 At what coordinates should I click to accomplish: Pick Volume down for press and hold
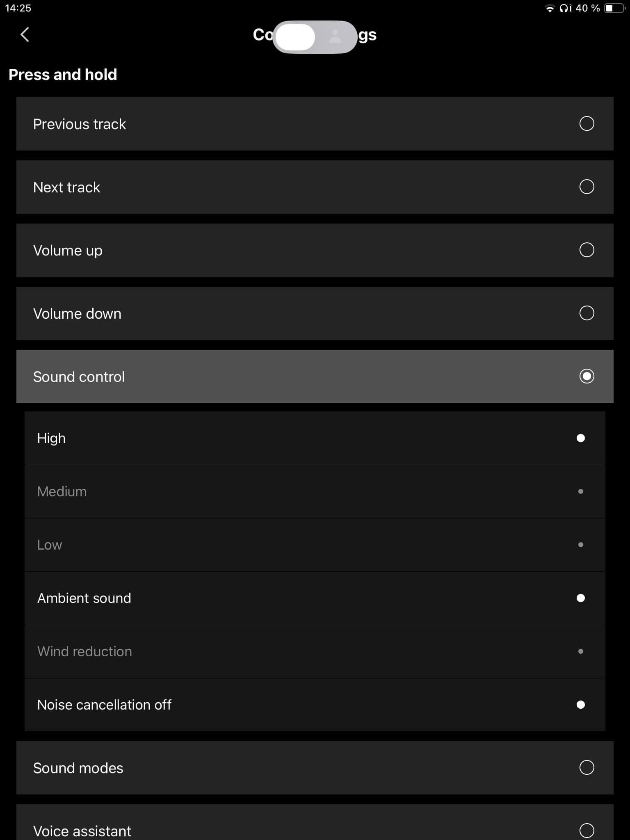(587, 313)
